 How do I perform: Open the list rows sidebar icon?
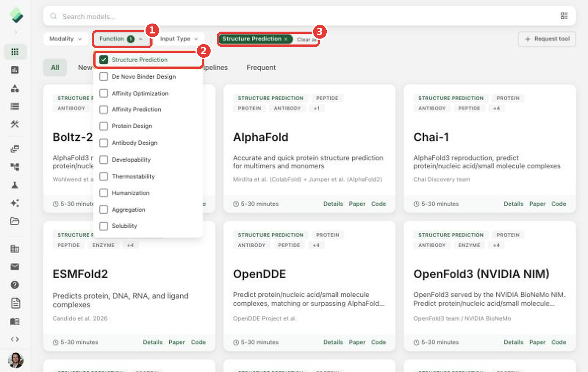[15, 106]
